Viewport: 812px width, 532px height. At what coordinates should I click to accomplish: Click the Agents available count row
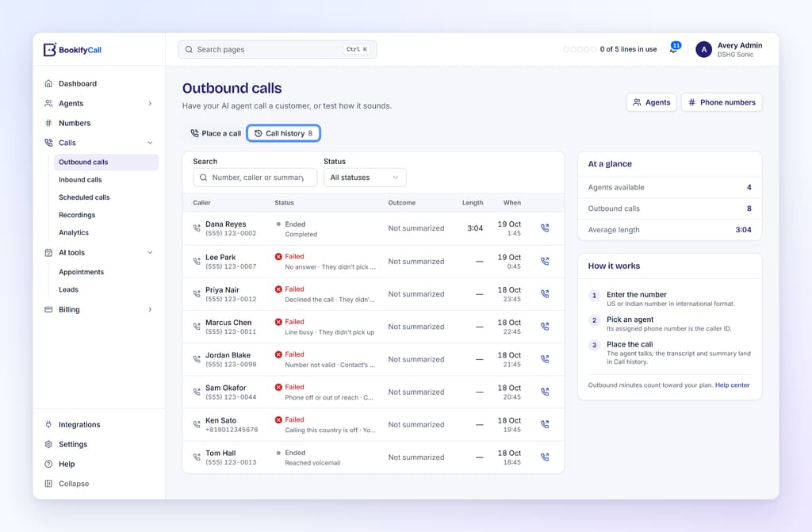pos(669,187)
